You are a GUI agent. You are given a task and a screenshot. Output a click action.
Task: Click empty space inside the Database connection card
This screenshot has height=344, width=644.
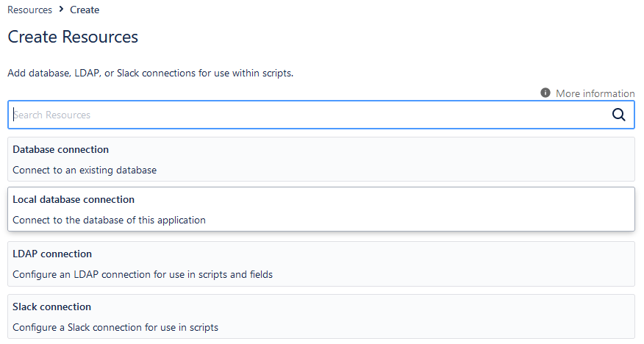(x=441, y=160)
